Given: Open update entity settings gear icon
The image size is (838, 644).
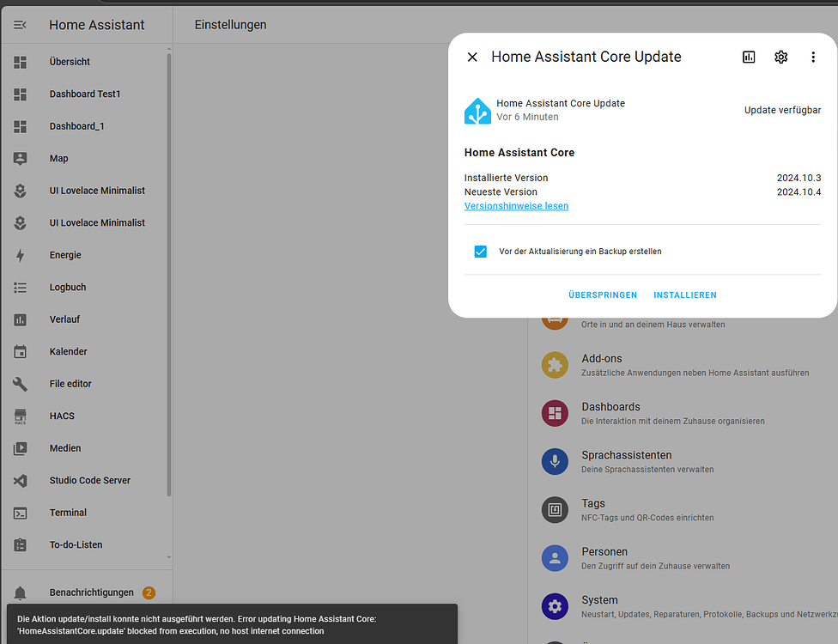Looking at the screenshot, I should (780, 58).
